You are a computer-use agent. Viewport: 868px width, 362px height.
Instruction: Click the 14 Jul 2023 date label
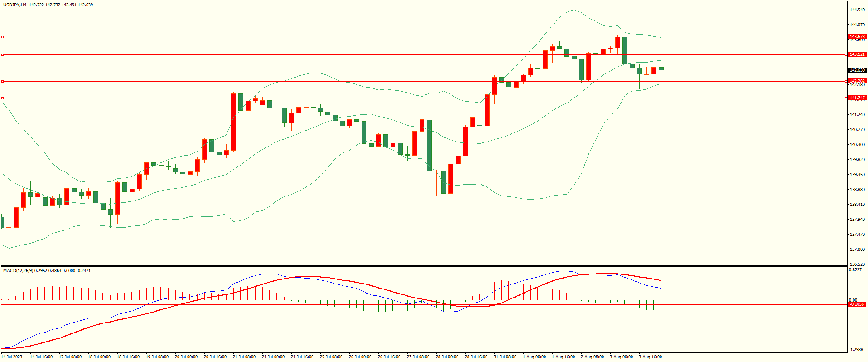coord(11,357)
